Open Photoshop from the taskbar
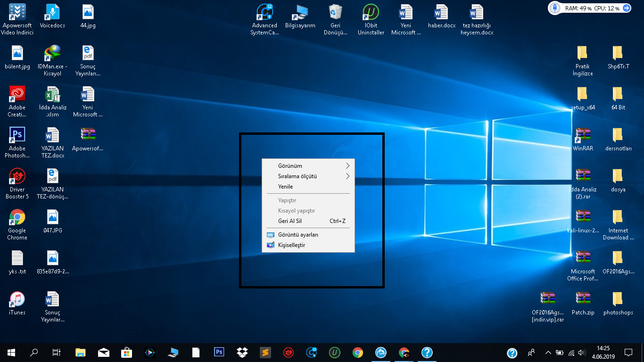 pos(219,352)
